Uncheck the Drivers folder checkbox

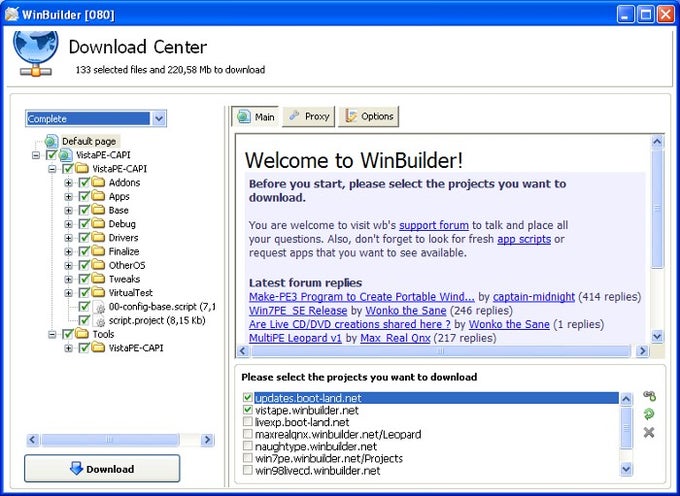point(84,238)
